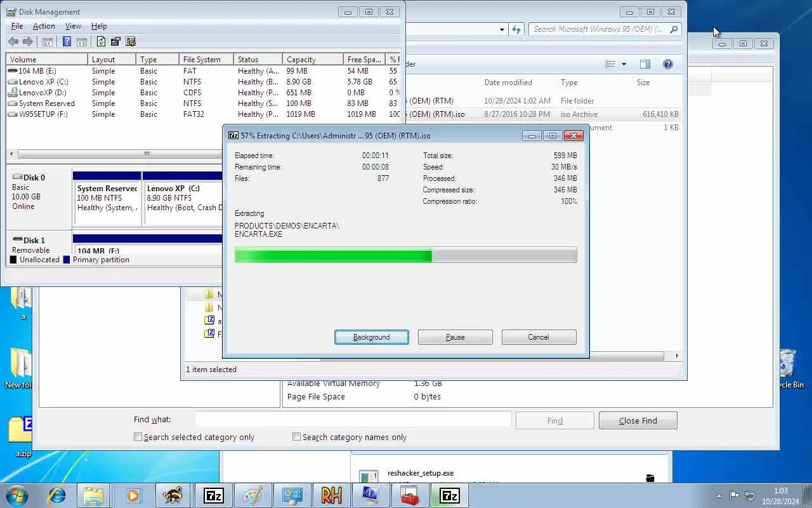Click clock showing 1:03 in system tray
The height and width of the screenshot is (508, 812).
[780, 496]
